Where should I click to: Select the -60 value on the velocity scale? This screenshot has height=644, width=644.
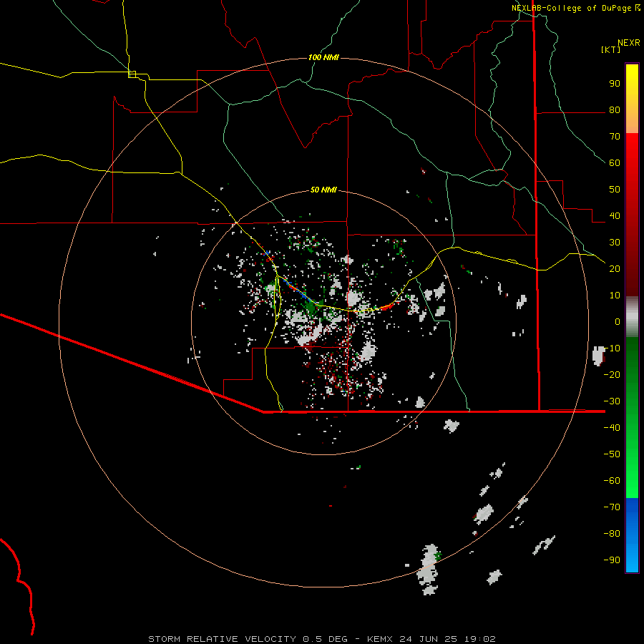(612, 481)
